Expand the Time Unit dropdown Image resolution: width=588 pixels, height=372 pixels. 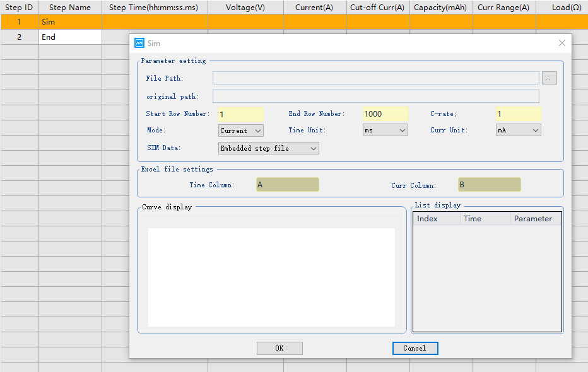click(385, 131)
